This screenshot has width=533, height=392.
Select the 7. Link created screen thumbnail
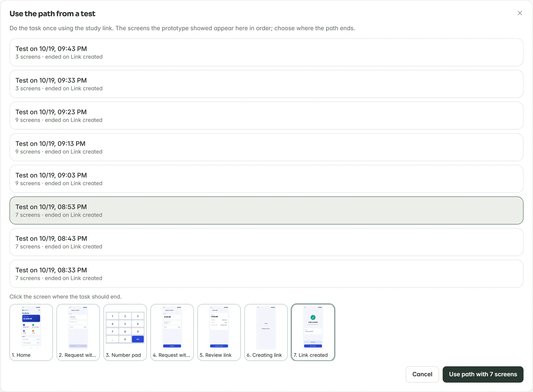click(313, 332)
